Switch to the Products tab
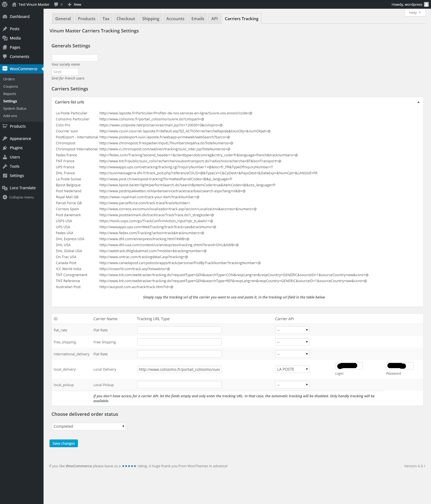This screenshot has width=431, height=504. [87, 19]
